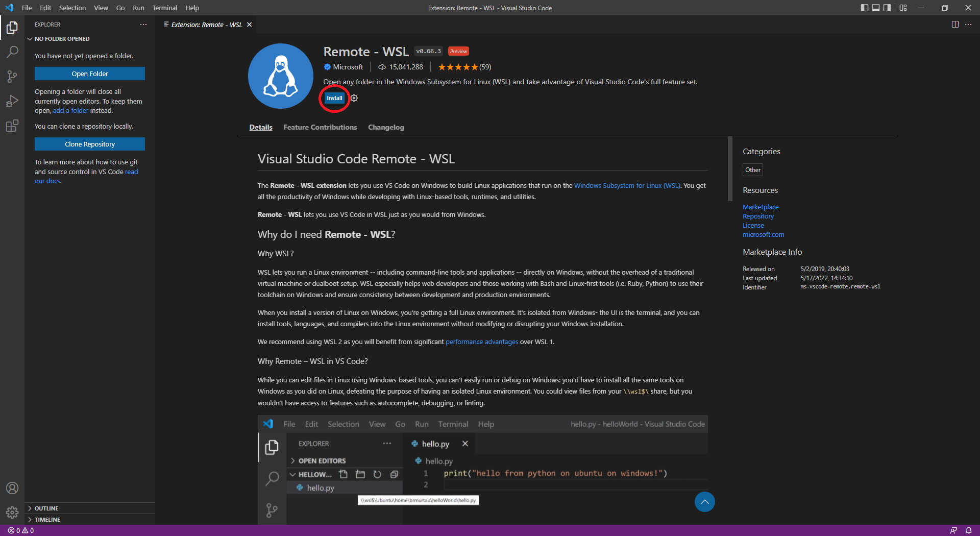
Task: Click the Clone Repository button
Action: click(90, 144)
